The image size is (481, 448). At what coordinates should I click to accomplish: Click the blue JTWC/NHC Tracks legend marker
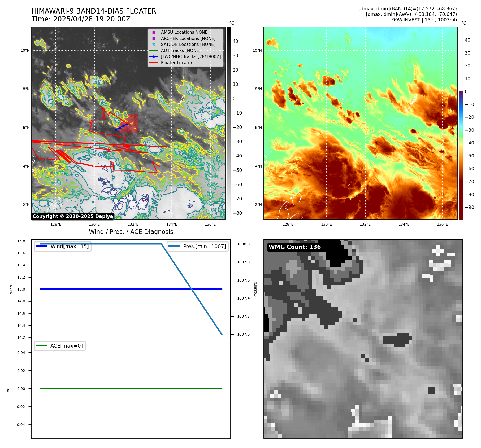(154, 56)
